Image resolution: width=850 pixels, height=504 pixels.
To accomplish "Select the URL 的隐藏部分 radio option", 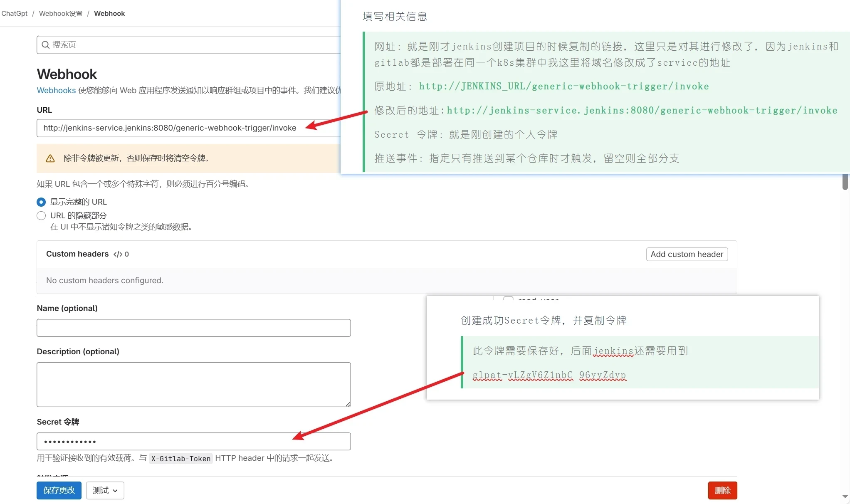I will tap(41, 216).
